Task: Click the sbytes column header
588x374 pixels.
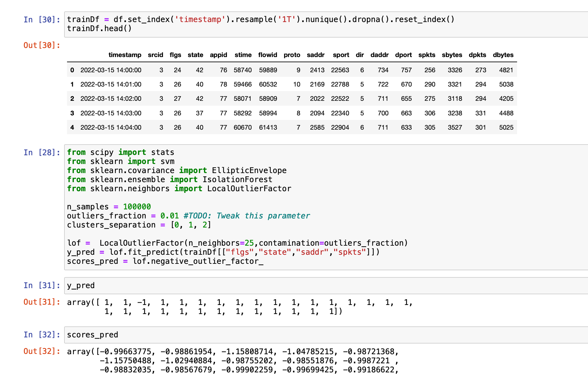Action: pos(452,55)
